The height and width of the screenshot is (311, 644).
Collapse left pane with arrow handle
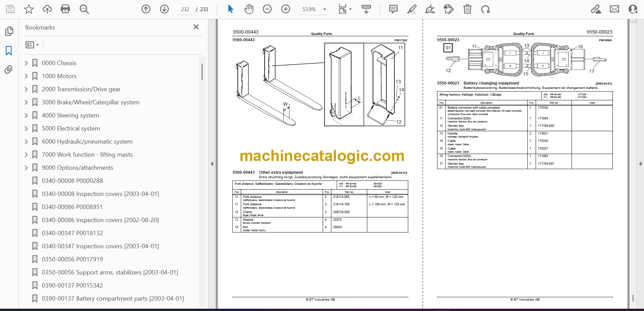pos(212,164)
